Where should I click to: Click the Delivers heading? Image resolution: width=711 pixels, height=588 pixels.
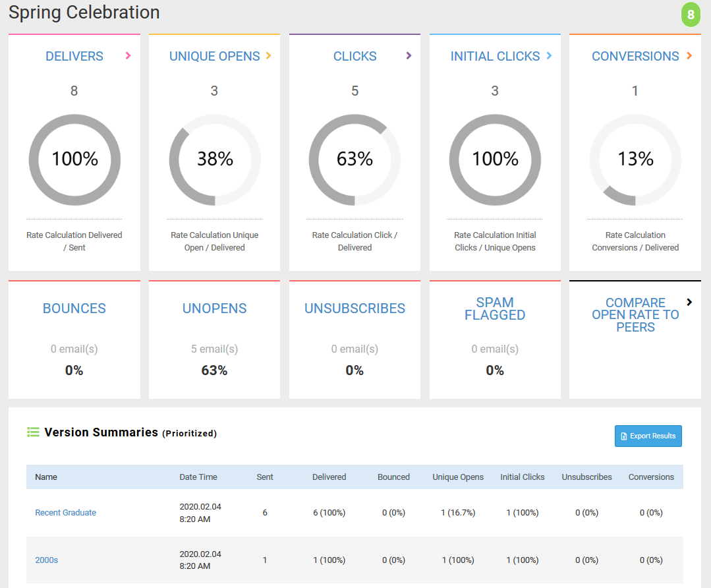point(74,57)
